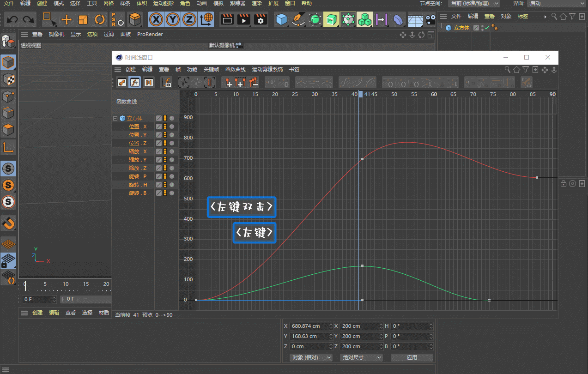The height and width of the screenshot is (374, 588).
Task: Toggle X axis lock button
Action: pyautogui.click(x=157, y=19)
